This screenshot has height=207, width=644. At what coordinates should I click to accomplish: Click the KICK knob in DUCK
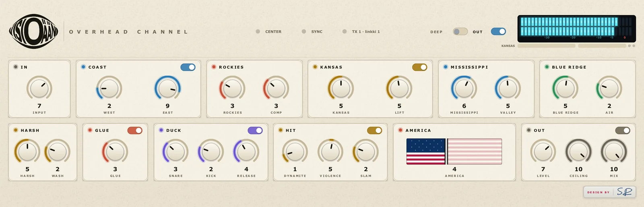(x=211, y=151)
